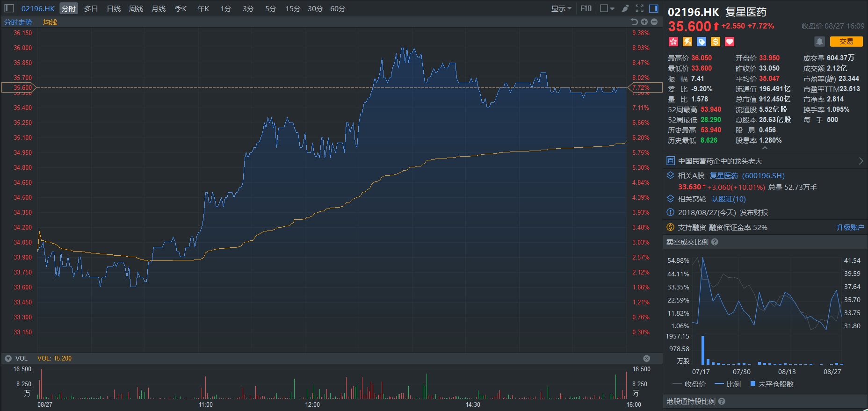868x411 pixels.
Task: Click the undo zoom reset arrow
Action: [x=634, y=22]
